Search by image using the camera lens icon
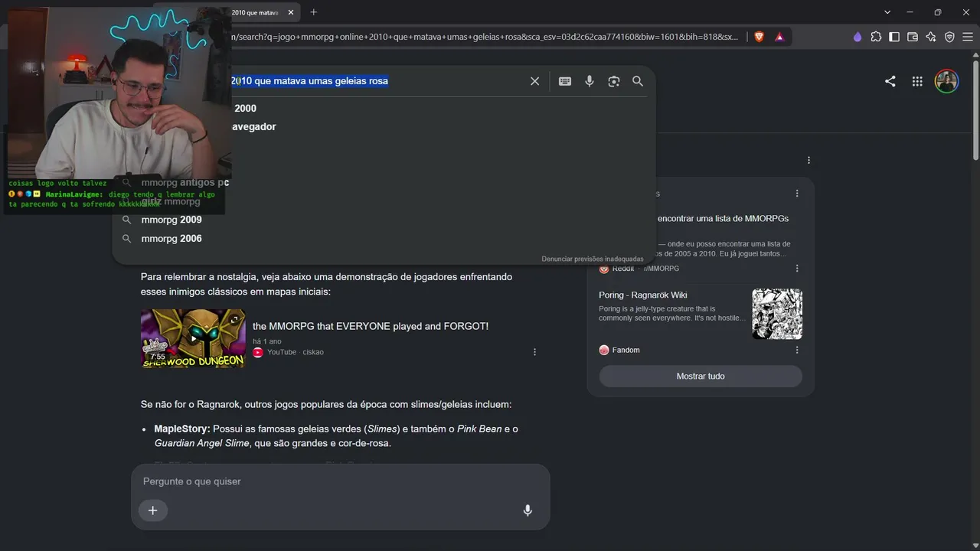 point(614,81)
